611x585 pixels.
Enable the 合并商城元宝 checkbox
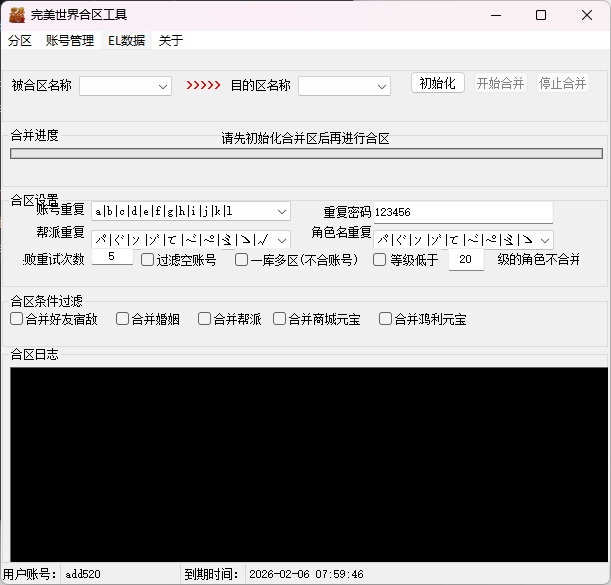point(280,319)
